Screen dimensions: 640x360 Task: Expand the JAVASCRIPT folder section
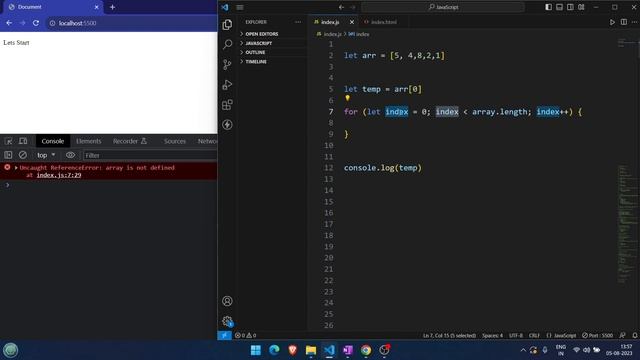[x=273, y=43]
